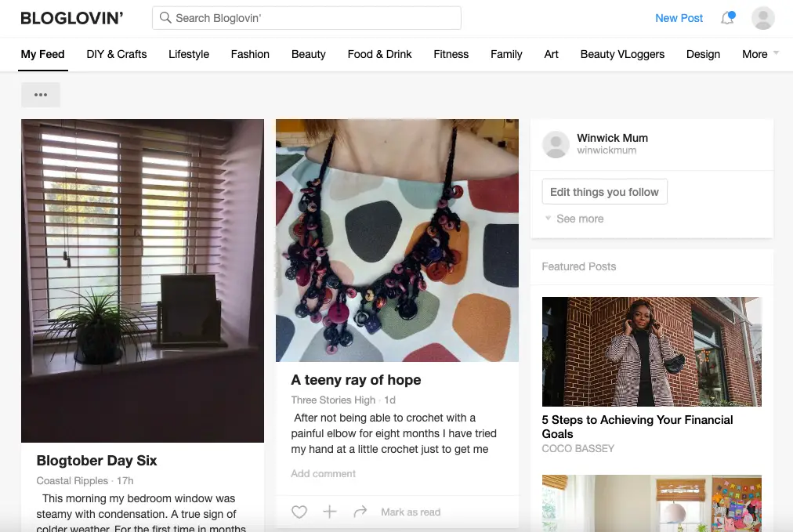Open your profile avatar menu

[x=762, y=17]
